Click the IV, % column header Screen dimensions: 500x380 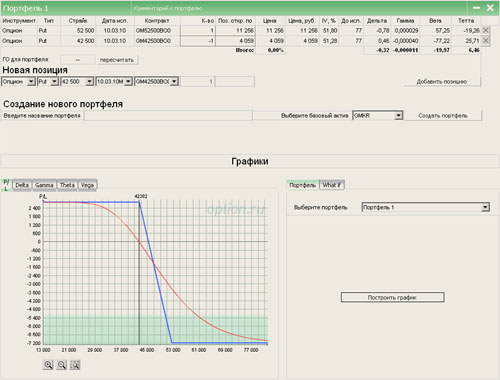click(329, 21)
